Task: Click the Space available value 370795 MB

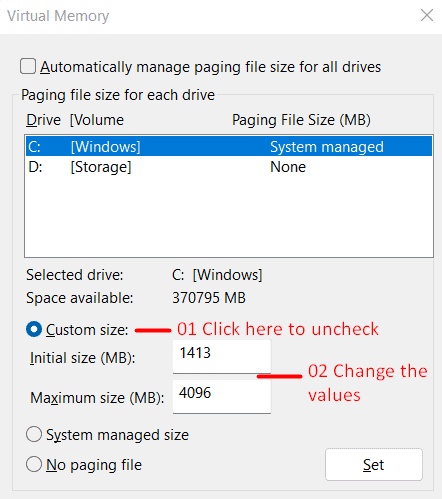Action: 209,298
